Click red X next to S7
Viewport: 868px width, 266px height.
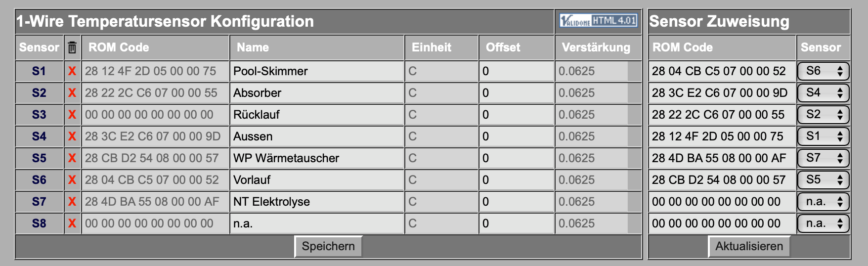pos(72,202)
